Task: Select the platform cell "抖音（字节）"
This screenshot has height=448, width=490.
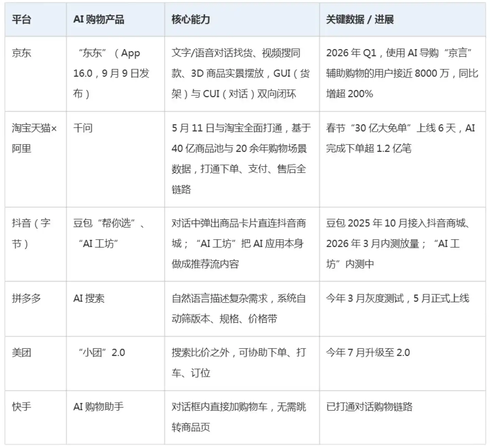Action: [36, 244]
